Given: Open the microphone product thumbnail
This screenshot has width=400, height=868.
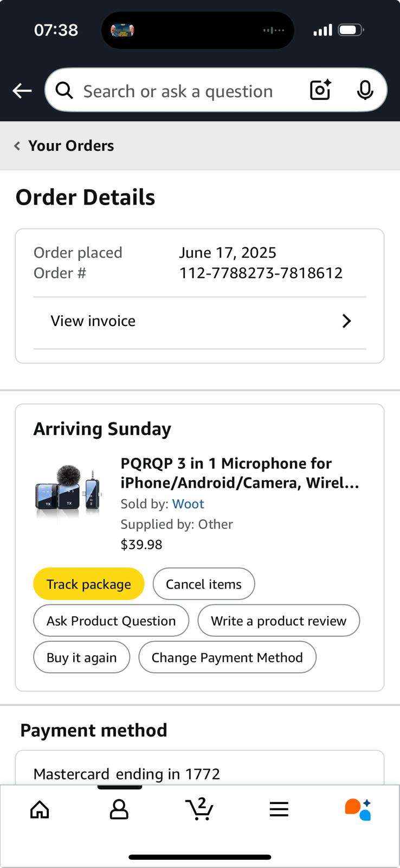Looking at the screenshot, I should [68, 491].
